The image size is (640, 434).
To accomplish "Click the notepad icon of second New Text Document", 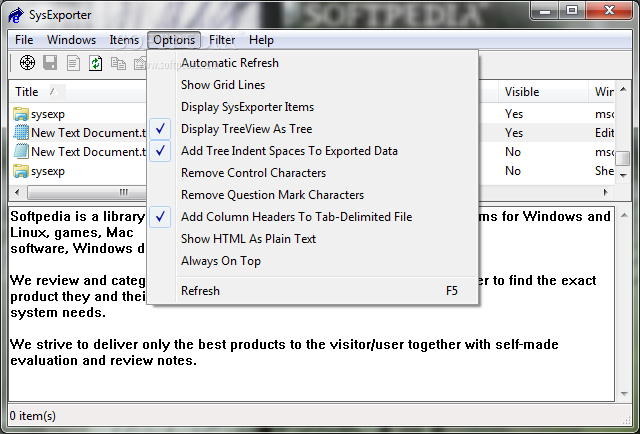I will click(21, 151).
